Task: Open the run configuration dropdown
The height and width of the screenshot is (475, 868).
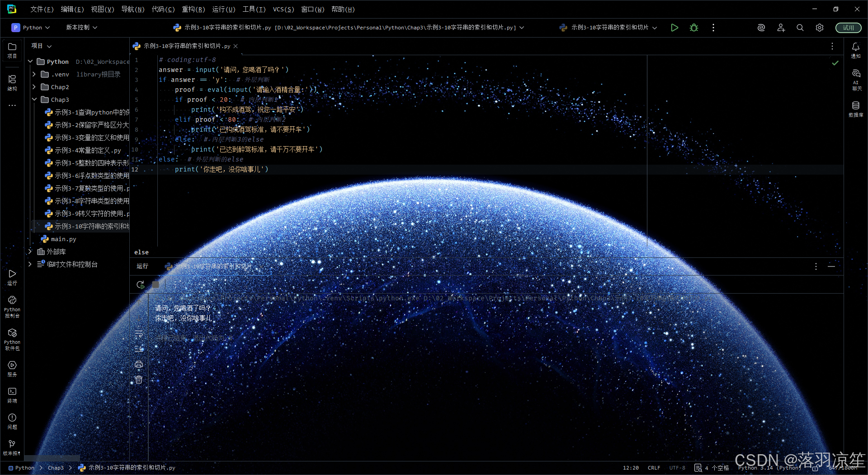Action: click(x=608, y=28)
